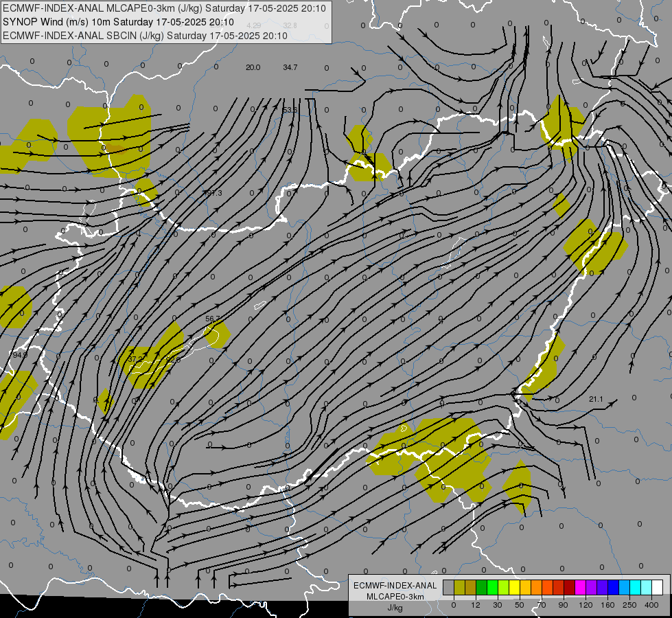The width and height of the screenshot is (672, 618).
Task: Click the legend tick label 400
Action: (651, 605)
